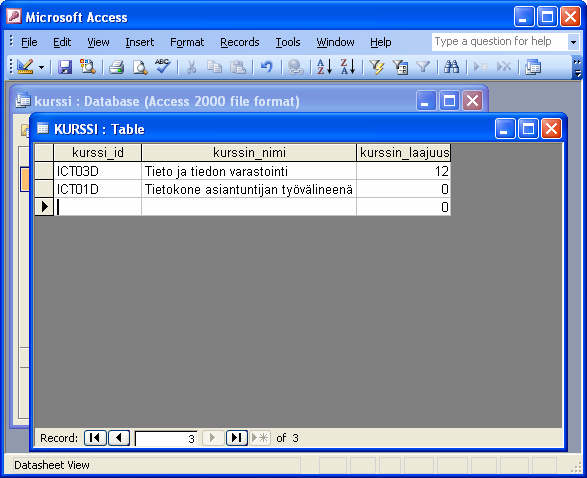Open the help question dropdown arrow
Image resolution: width=587 pixels, height=478 pixels.
[573, 42]
